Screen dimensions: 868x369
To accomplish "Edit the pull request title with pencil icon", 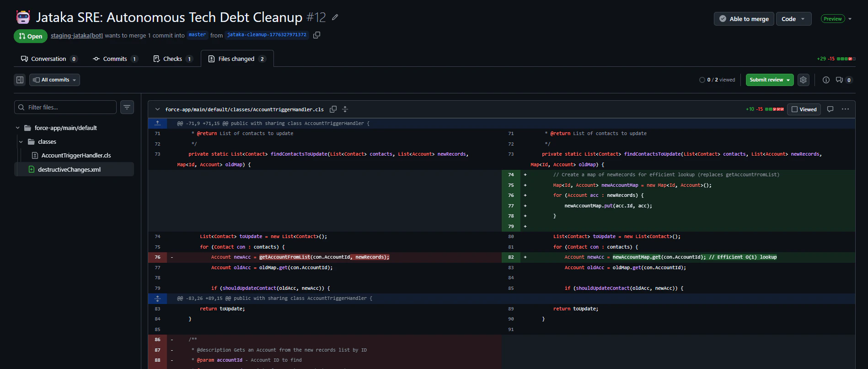I will click(335, 17).
